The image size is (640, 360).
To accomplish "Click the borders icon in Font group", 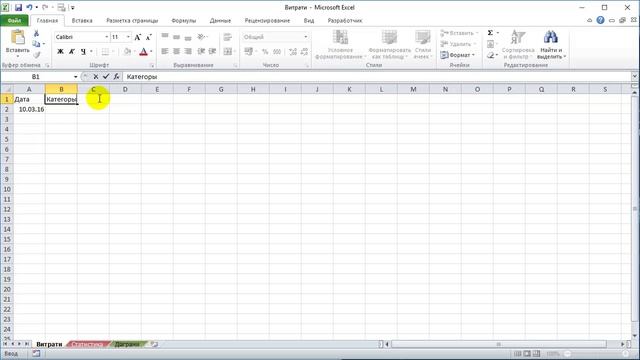I will coord(105,52).
